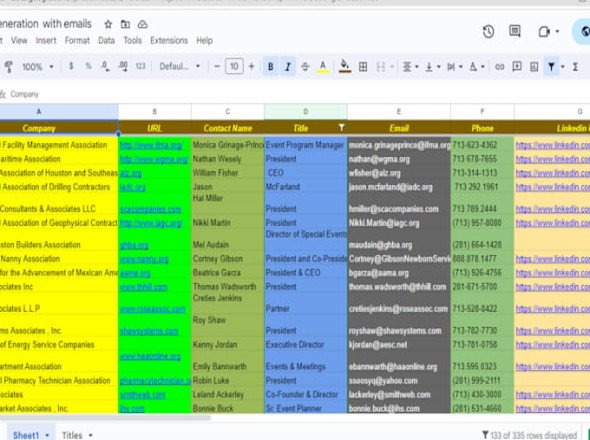Open the borders tool
The height and width of the screenshot is (440, 590).
coord(363,67)
